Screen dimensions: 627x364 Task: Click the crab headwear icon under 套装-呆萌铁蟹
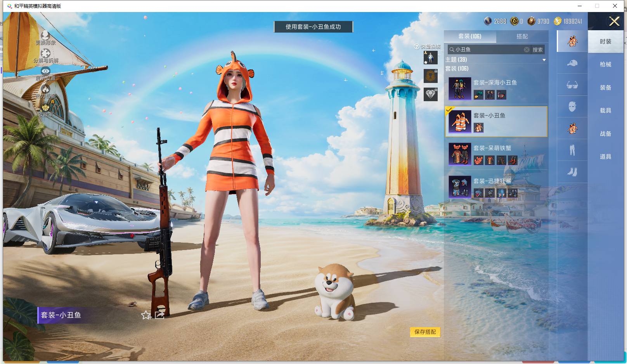[478, 160]
